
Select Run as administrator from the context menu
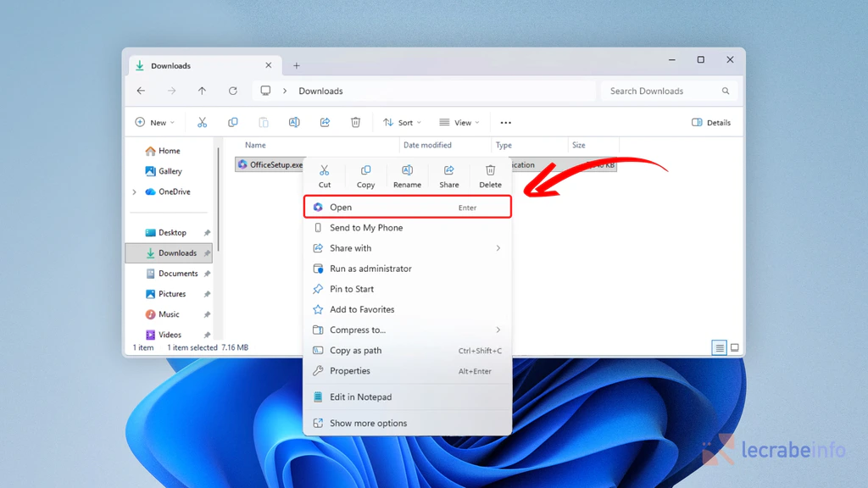(369, 269)
